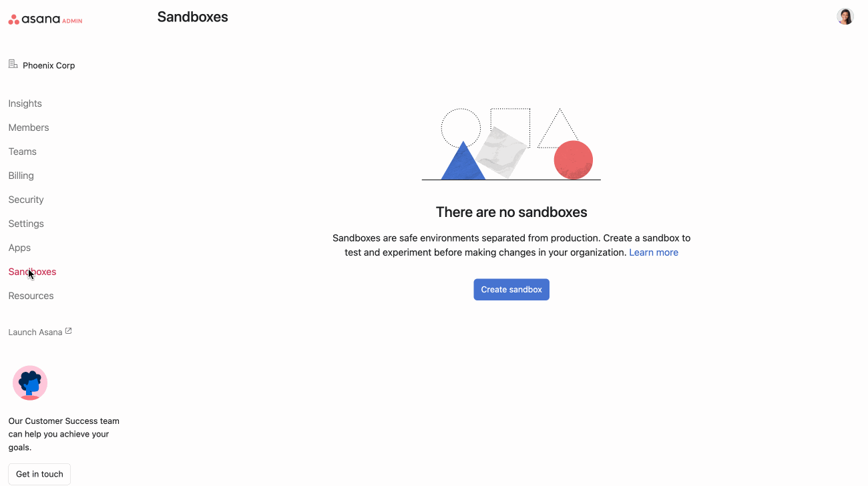Image resolution: width=868 pixels, height=486 pixels.
Task: Click the Phoenix Corp organization building icon
Action: (x=13, y=63)
